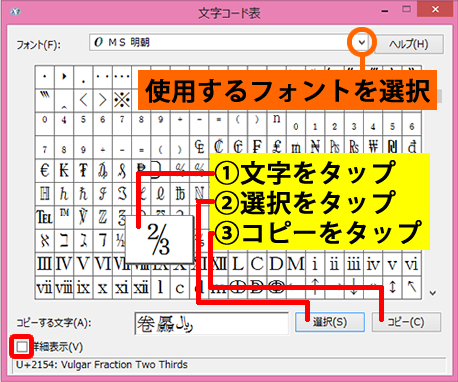Pick the double-struck ℤ character
Screen dimensions: 458x382
103,217
